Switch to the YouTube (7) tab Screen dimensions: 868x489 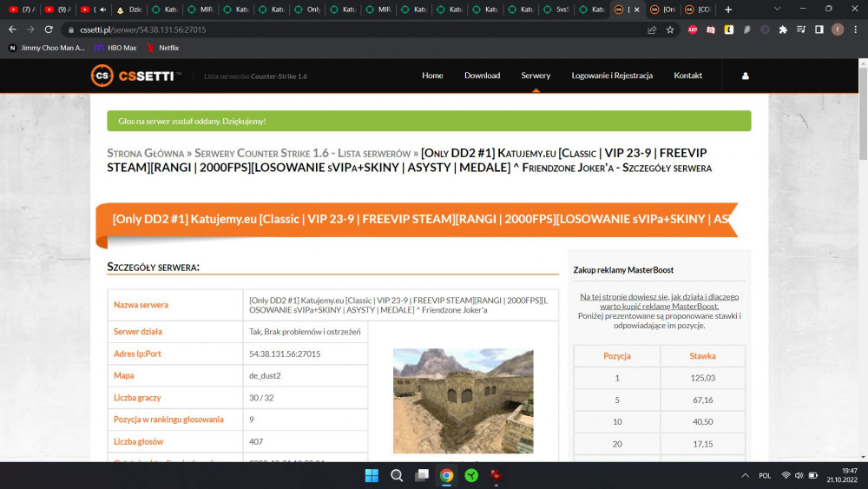23,10
